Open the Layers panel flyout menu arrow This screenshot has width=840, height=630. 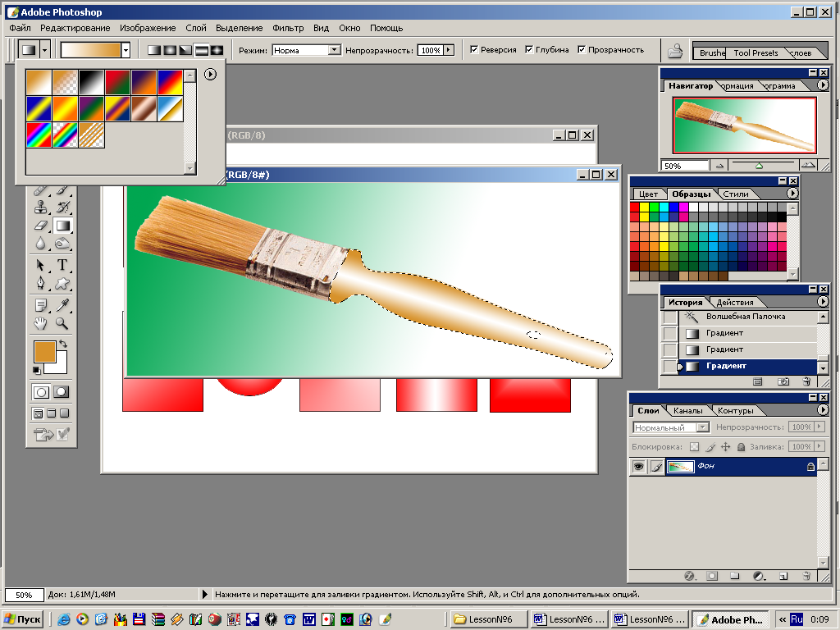point(823,410)
